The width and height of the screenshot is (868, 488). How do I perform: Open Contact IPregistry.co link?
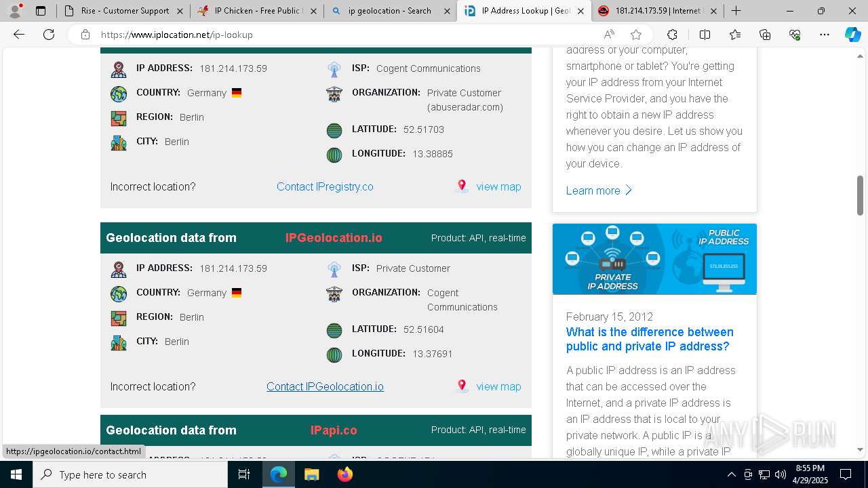click(325, 186)
